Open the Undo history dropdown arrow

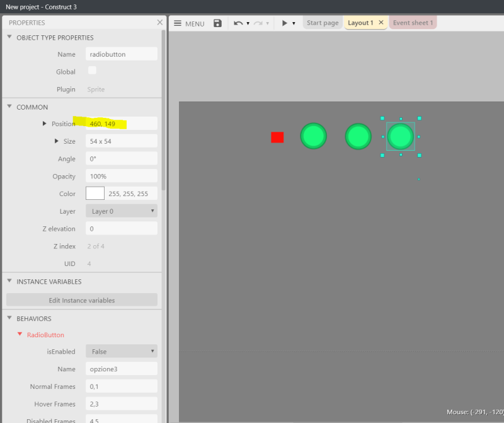tap(248, 23)
